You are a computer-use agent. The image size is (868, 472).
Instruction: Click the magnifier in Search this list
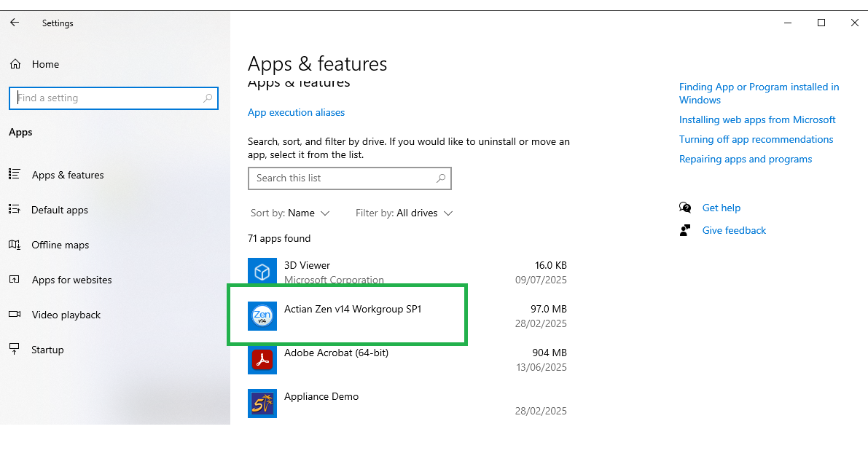point(441,178)
